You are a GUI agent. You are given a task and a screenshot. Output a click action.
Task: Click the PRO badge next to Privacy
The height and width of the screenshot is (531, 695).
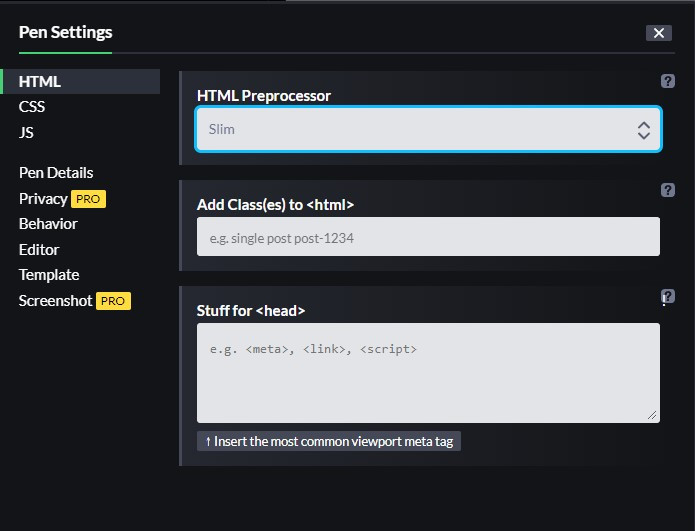[x=88, y=199]
